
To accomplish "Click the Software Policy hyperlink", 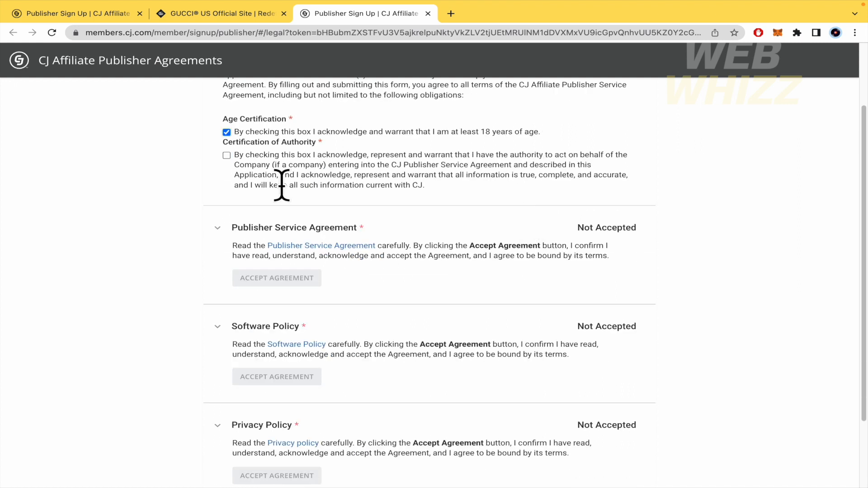I will coord(297,344).
